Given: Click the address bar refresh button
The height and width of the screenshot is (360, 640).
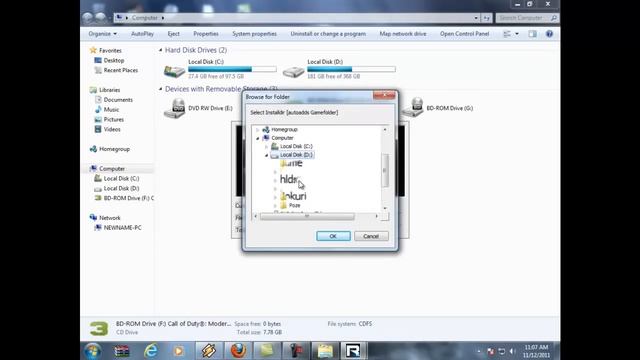Looking at the screenshot, I should 487,18.
